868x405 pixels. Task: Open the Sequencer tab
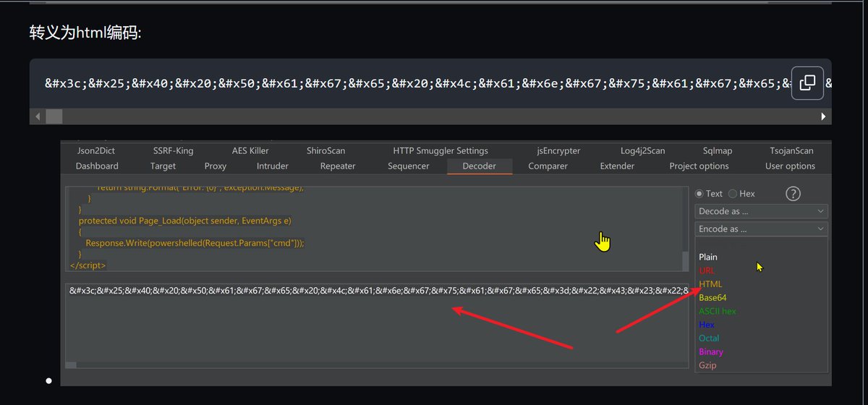point(409,166)
